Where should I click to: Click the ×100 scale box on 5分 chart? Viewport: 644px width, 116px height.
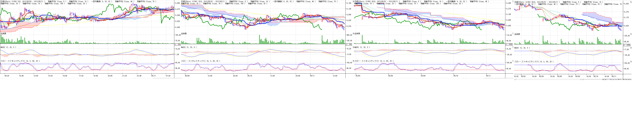177,44
